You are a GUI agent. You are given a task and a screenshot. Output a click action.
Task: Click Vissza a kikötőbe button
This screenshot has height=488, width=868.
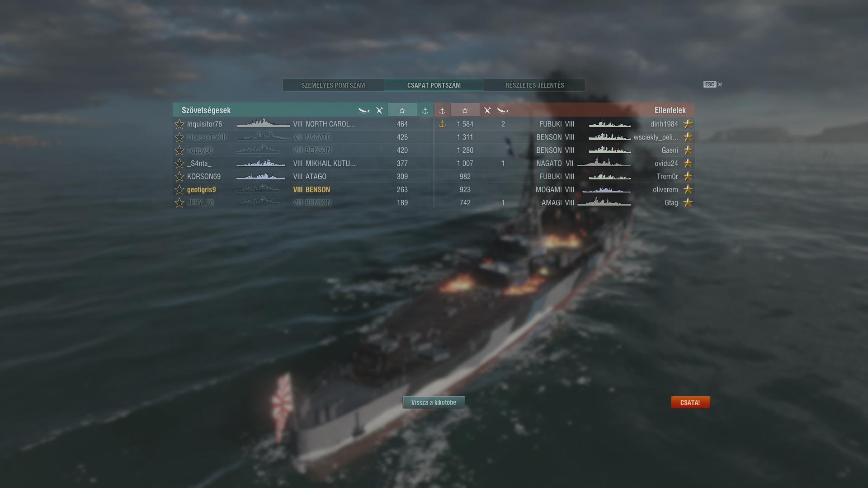pos(434,402)
